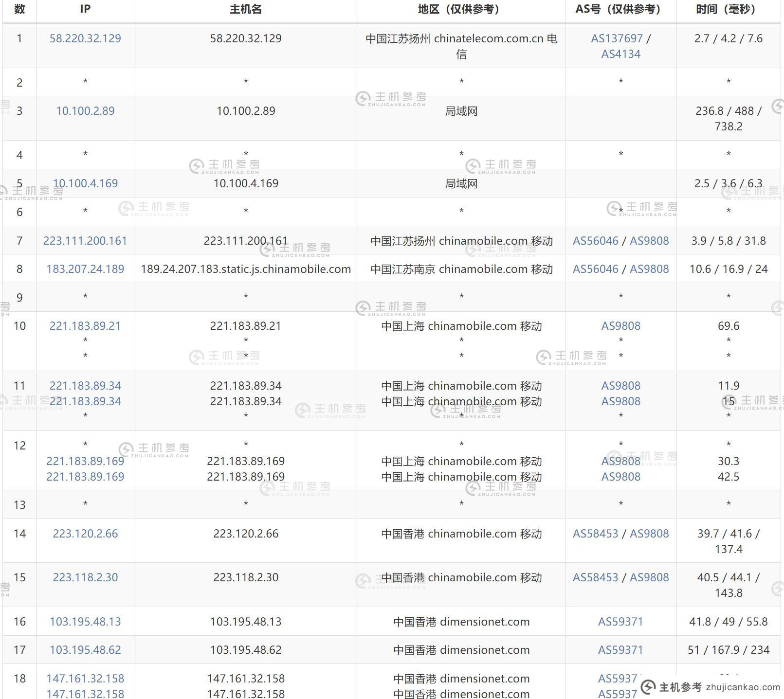Select time value 69.6 in hop 10

(729, 326)
